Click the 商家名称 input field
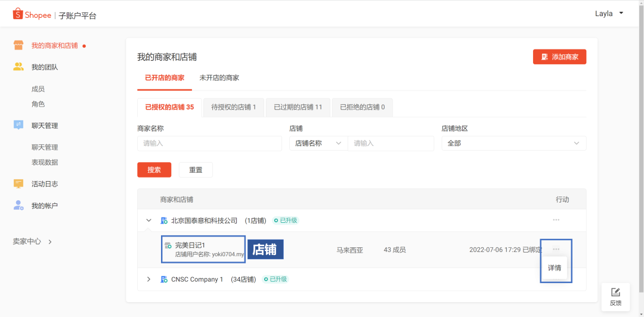The height and width of the screenshot is (317, 644). (209, 144)
